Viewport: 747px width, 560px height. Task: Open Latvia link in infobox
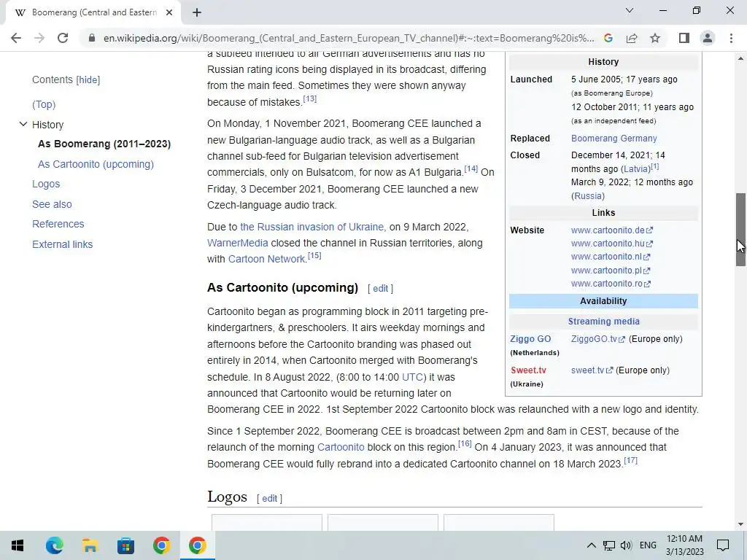[x=636, y=168]
